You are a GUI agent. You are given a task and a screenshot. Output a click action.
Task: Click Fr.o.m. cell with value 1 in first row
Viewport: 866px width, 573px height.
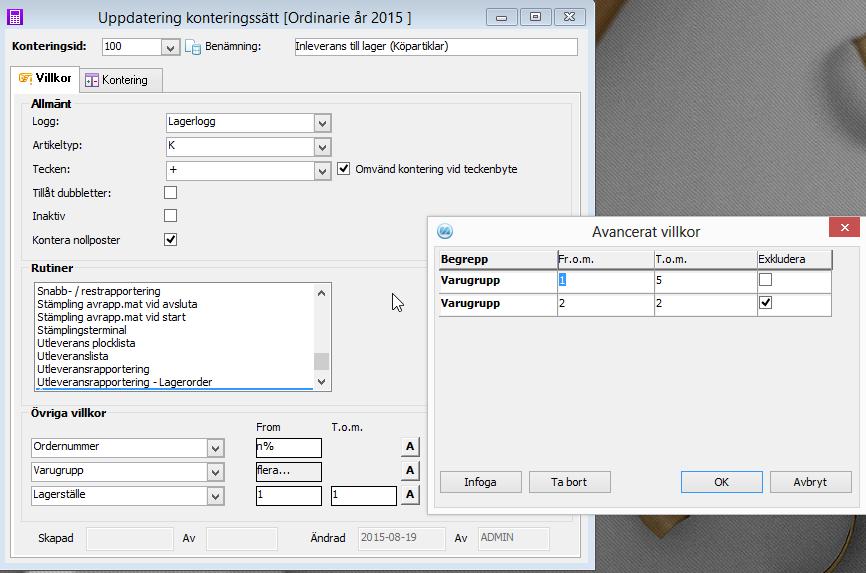[x=605, y=280]
